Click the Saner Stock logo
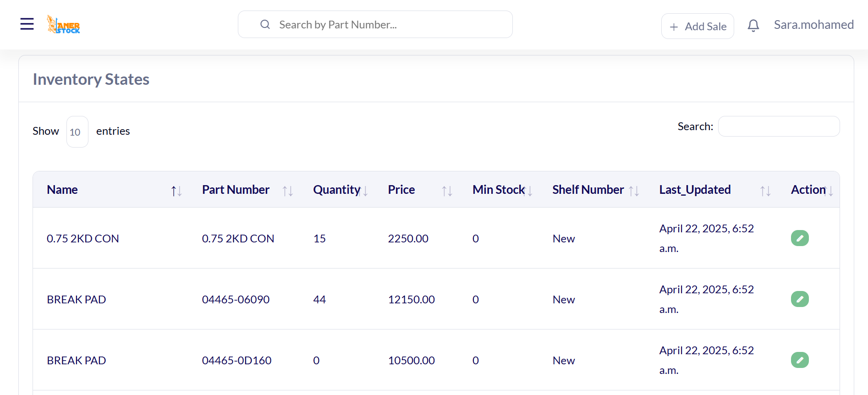 [64, 25]
